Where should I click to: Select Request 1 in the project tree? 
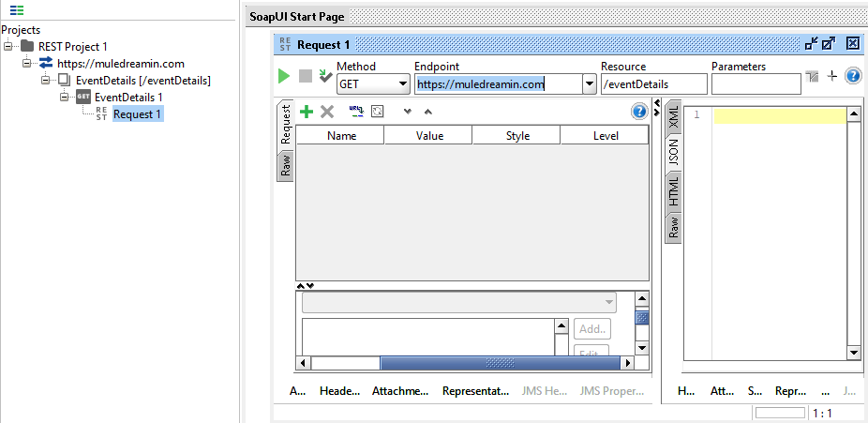pyautogui.click(x=137, y=114)
